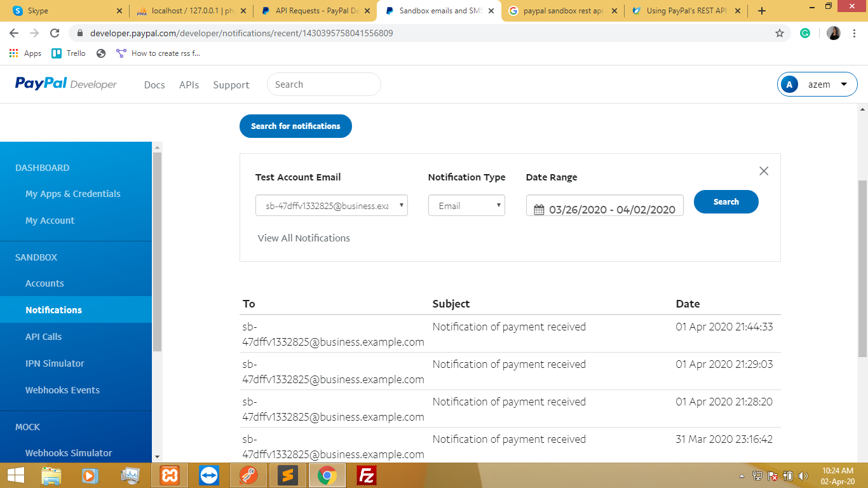The height and width of the screenshot is (488, 868).
Task: Open Webhooks Events in the sidebar
Action: click(x=62, y=390)
